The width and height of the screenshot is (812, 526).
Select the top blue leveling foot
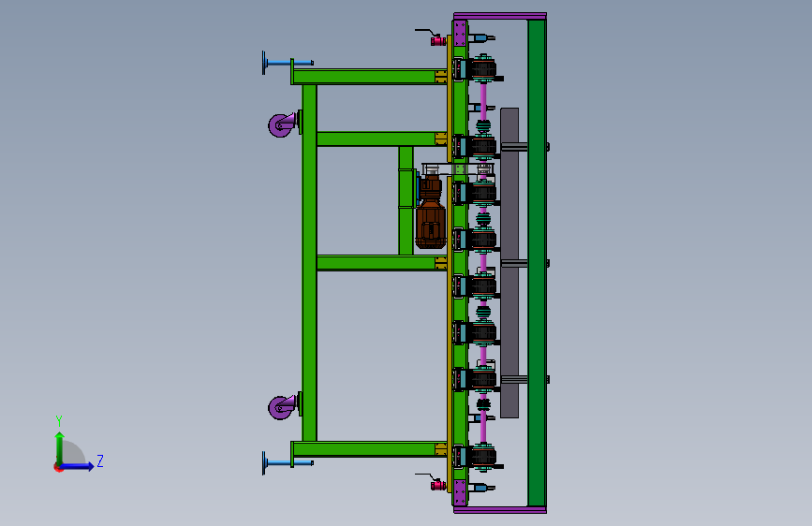287,63
